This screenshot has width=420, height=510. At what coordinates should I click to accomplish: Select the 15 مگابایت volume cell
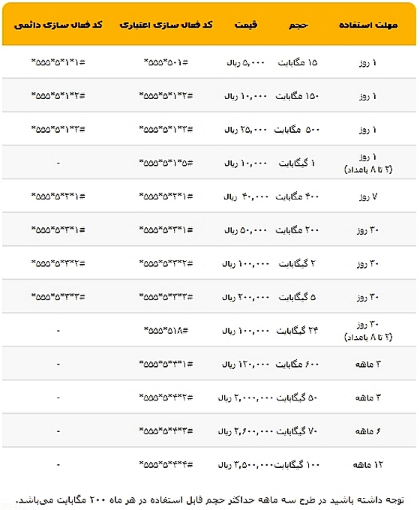297,62
